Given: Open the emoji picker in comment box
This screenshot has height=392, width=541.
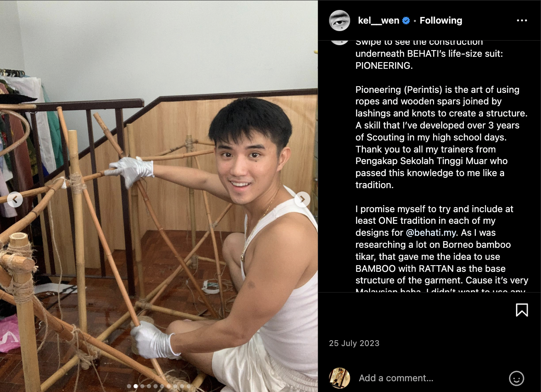Looking at the screenshot, I should [517, 378].
